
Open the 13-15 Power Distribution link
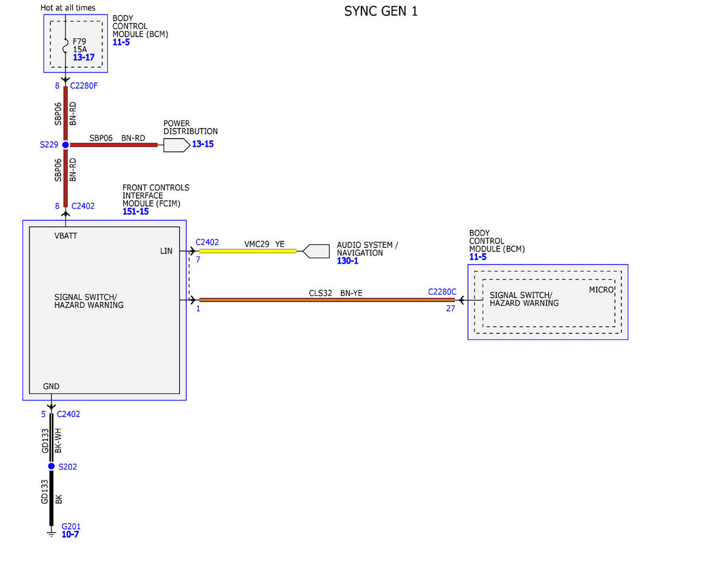click(203, 144)
